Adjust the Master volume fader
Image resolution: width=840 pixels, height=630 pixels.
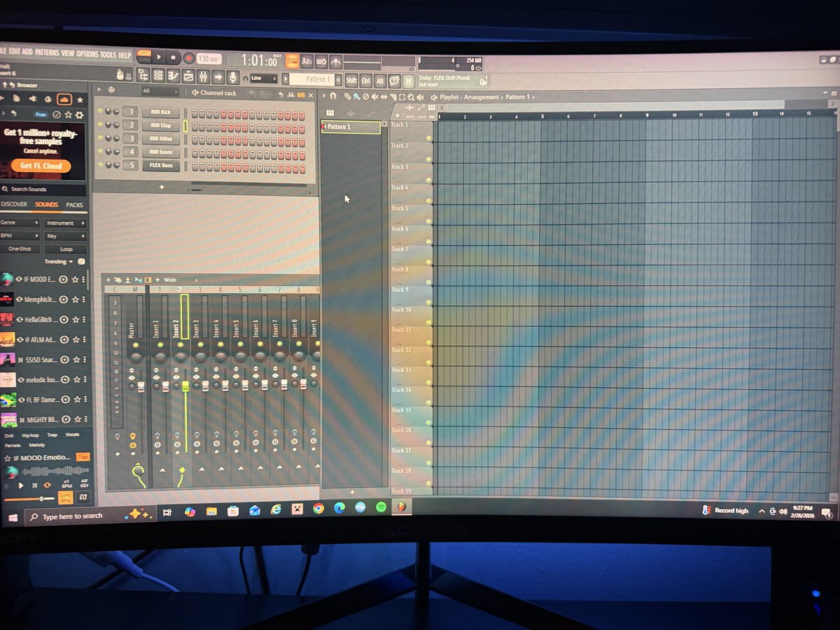141,387
